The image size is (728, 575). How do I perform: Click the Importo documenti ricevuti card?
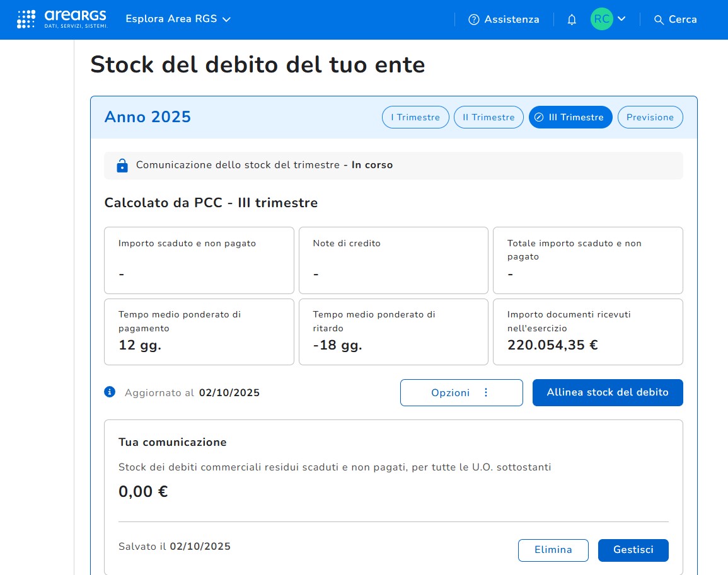(587, 332)
